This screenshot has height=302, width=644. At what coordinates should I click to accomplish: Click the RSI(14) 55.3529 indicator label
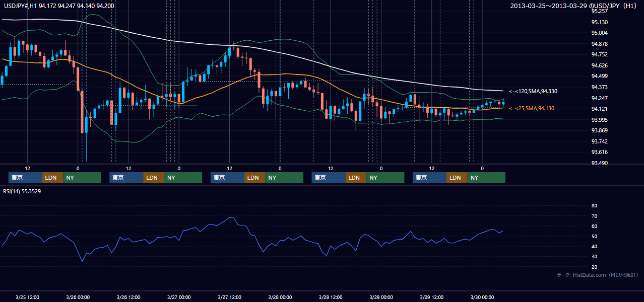pos(22,191)
